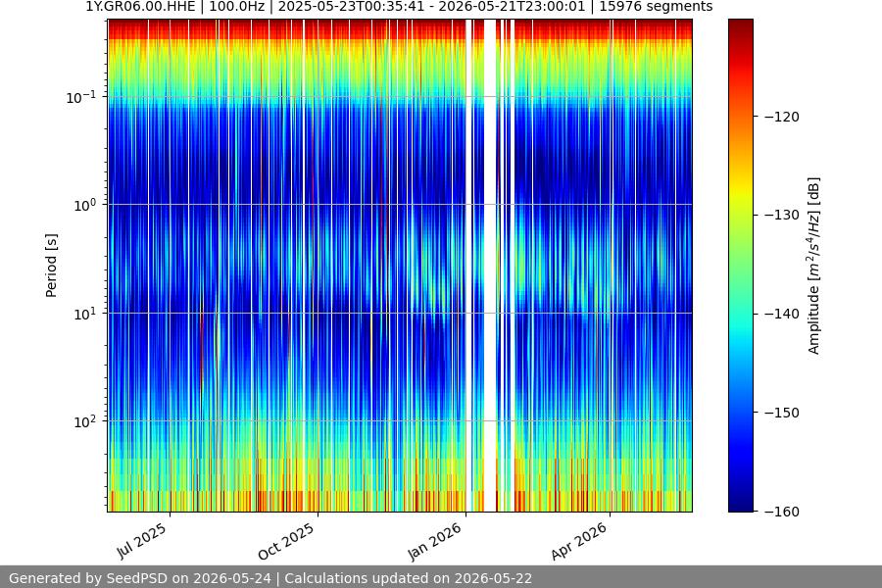Click the '100.0Hz' sampling rate in the title
This screenshot has height=588, width=882.
(236, 7)
